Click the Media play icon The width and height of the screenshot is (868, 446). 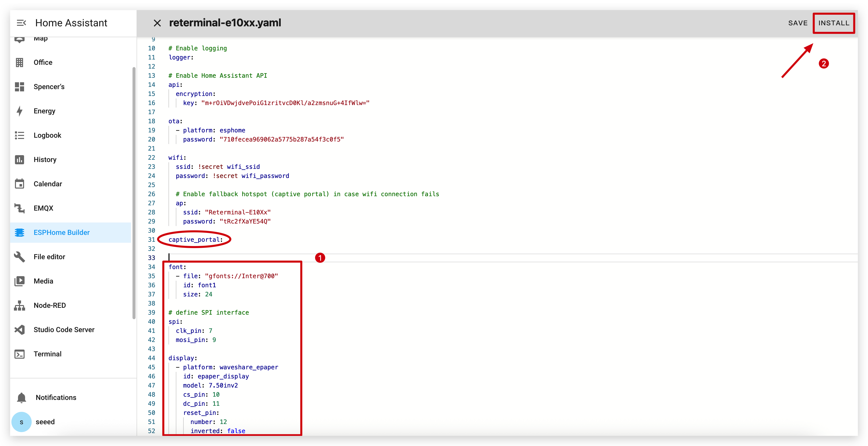[20, 281]
